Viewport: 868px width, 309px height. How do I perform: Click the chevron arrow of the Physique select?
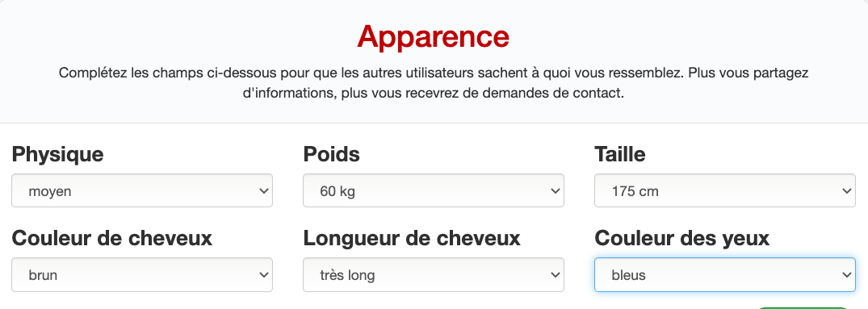tap(263, 191)
